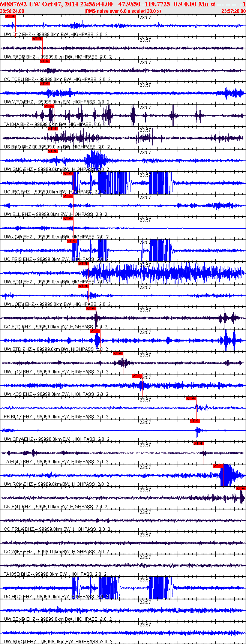Click the 23:57 tick label on UW.DY2 trace
Image resolution: width=246 pixels, height=644 pixels.
pyautogui.click(x=145, y=17)
